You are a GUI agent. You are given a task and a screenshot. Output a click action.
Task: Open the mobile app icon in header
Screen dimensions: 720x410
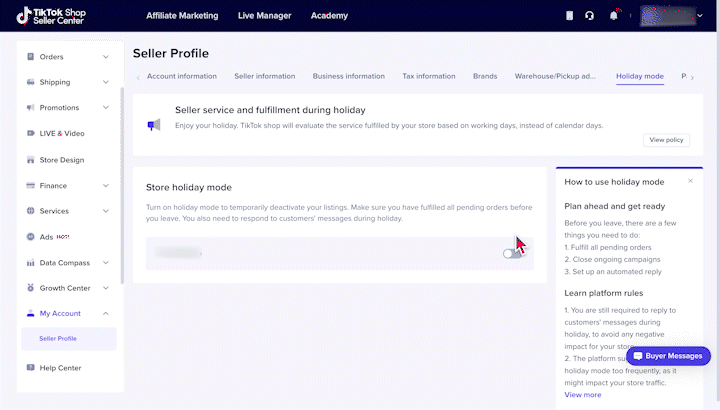(570, 16)
